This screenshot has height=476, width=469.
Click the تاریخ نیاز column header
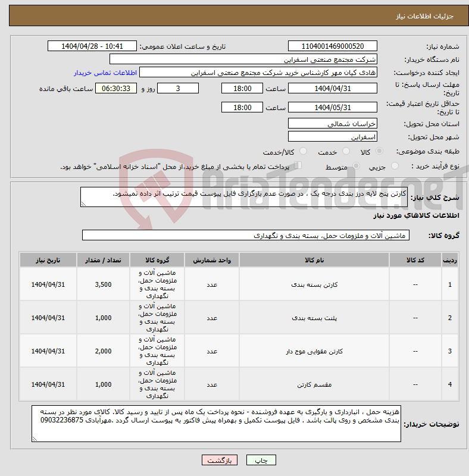[x=48, y=260]
